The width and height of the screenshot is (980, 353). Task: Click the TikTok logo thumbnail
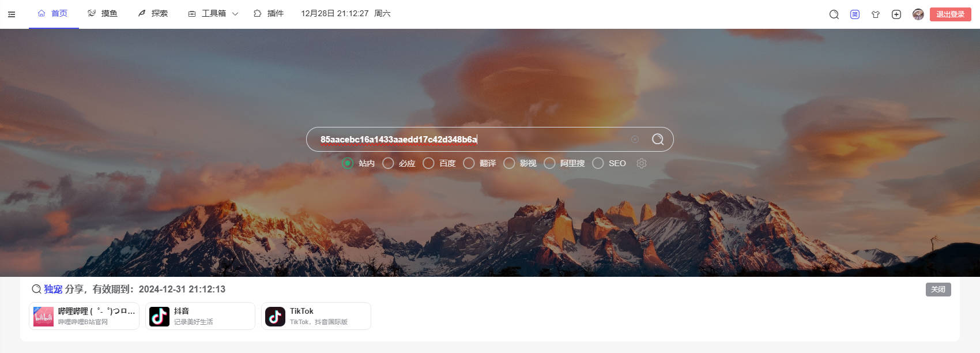(275, 317)
